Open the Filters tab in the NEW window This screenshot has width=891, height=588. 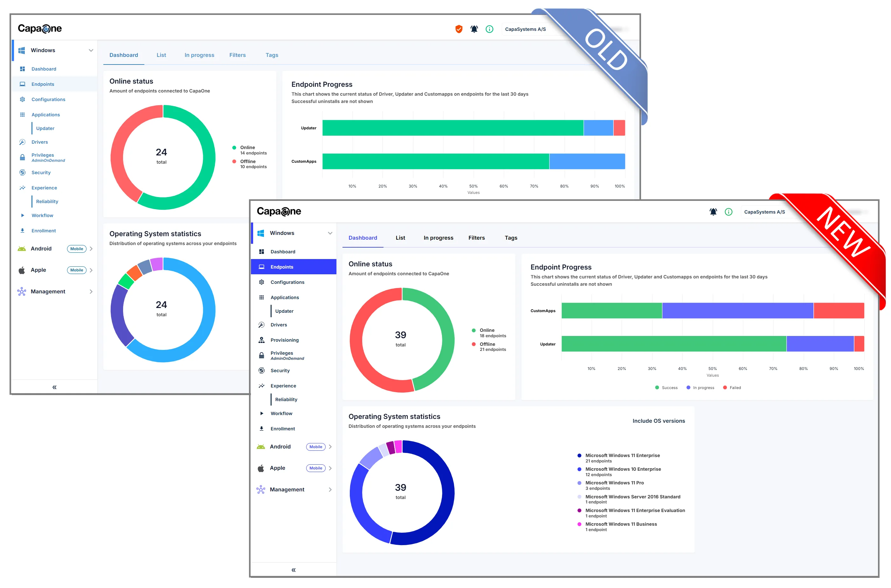476,238
